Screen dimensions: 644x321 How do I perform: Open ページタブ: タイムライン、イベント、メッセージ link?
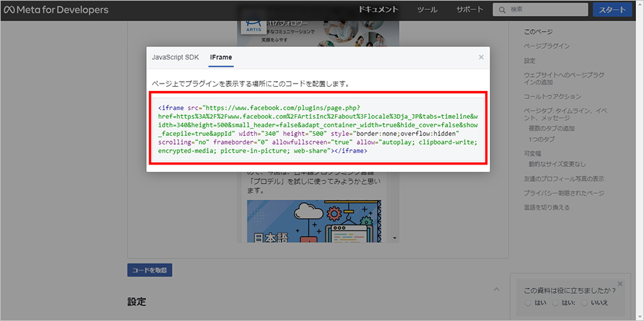tap(566, 115)
